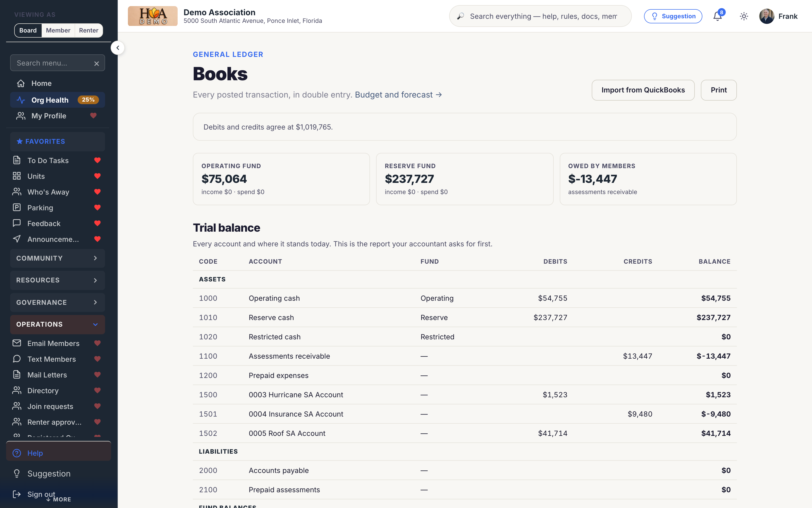Select the Operating cash account row

pyautogui.click(x=464, y=298)
